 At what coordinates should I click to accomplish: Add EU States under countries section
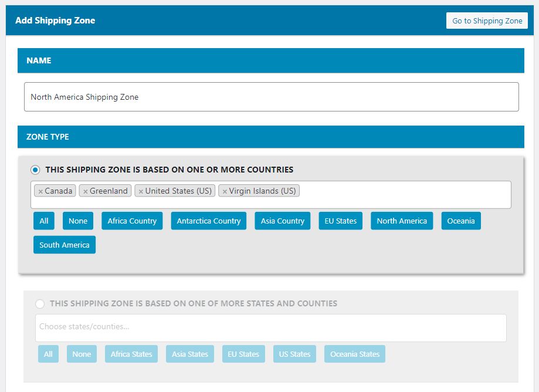pyautogui.click(x=341, y=221)
